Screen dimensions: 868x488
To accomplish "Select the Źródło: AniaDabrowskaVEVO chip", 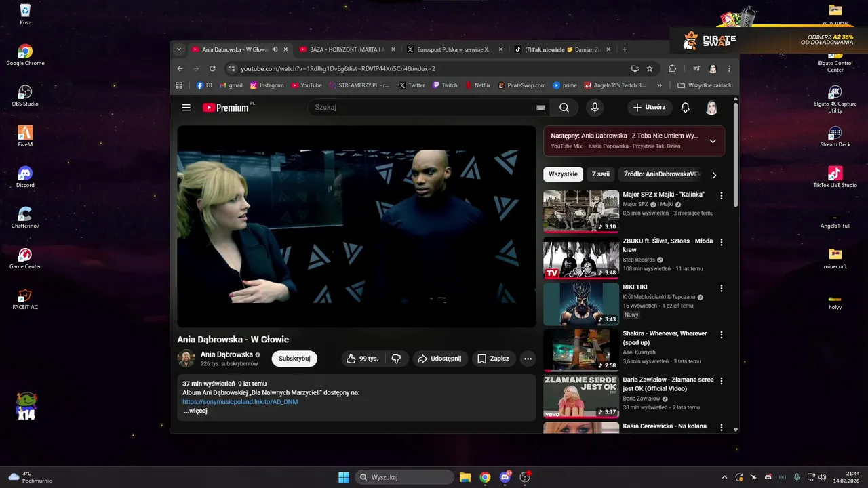I will pos(661,174).
